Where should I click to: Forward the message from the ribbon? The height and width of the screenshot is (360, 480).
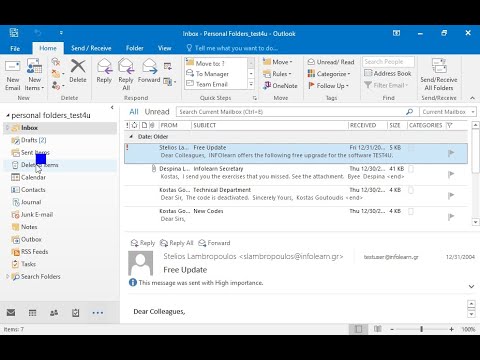click(149, 71)
